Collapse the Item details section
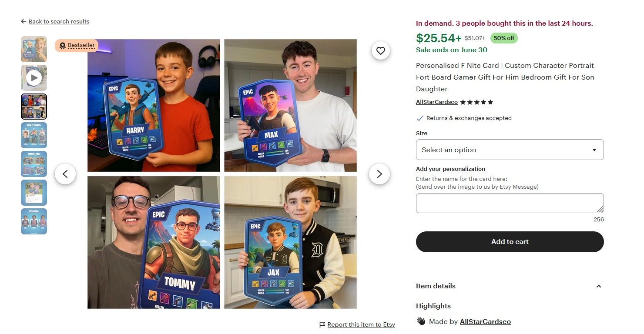The width and height of the screenshot is (644, 334). click(599, 286)
